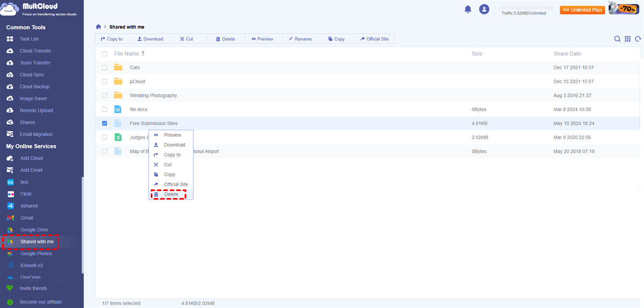Click the refresh icon
Viewport: 644px width, 308px height.
[x=638, y=39]
